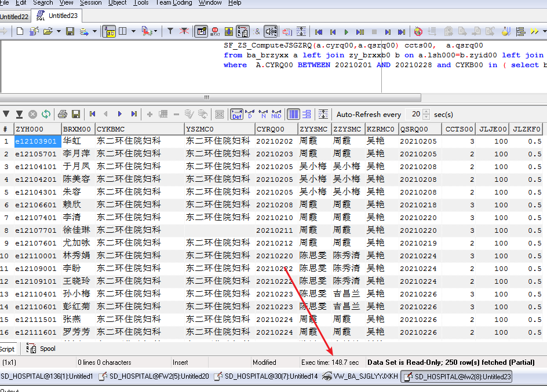Refresh the data grid with green arrows icon
The height and width of the screenshot is (392, 547).
(x=46, y=114)
